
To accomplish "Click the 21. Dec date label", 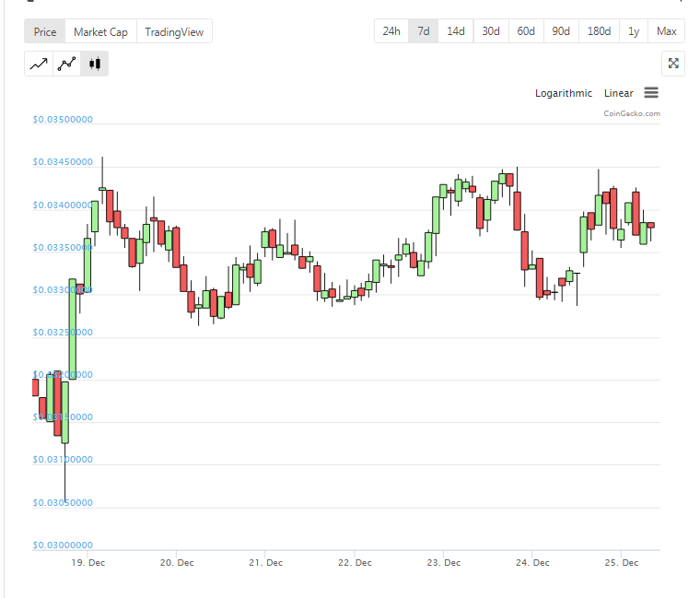I will pyautogui.click(x=265, y=563).
